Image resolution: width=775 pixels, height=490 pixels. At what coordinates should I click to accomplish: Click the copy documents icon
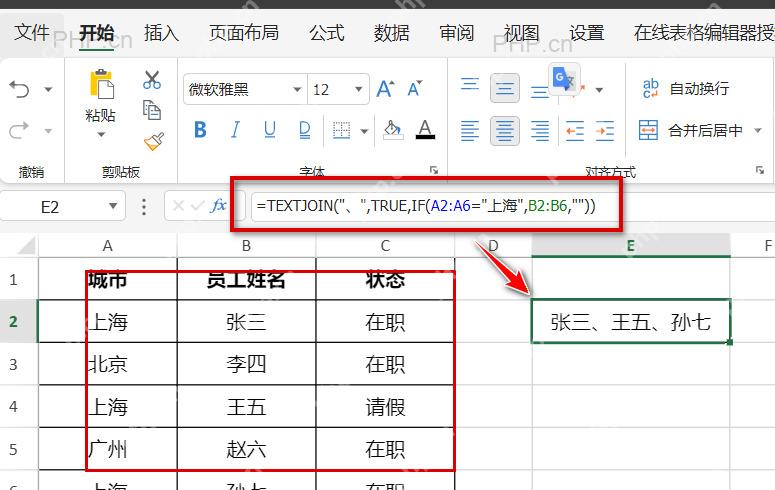point(152,110)
